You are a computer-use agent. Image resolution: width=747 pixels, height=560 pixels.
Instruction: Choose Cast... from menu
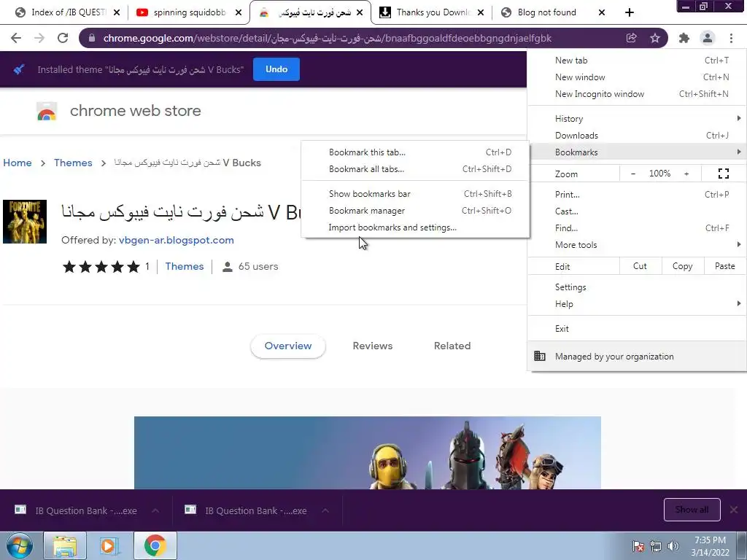(637, 211)
